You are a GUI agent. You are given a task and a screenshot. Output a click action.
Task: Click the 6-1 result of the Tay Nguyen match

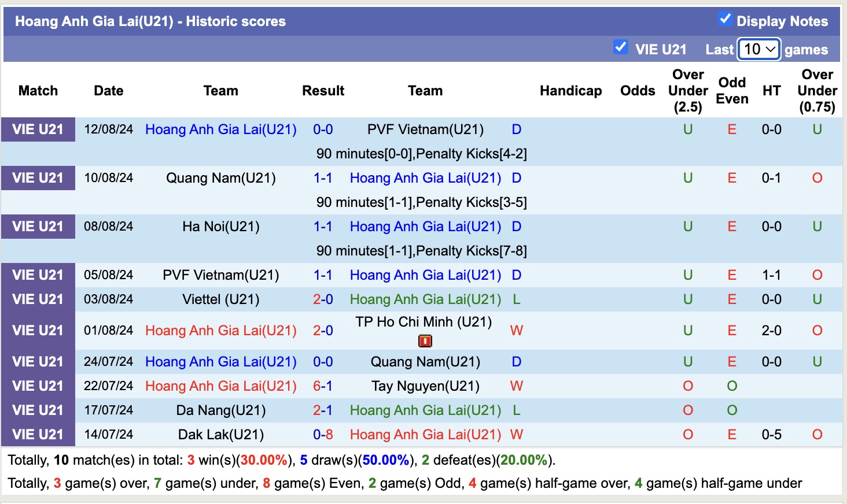(323, 386)
